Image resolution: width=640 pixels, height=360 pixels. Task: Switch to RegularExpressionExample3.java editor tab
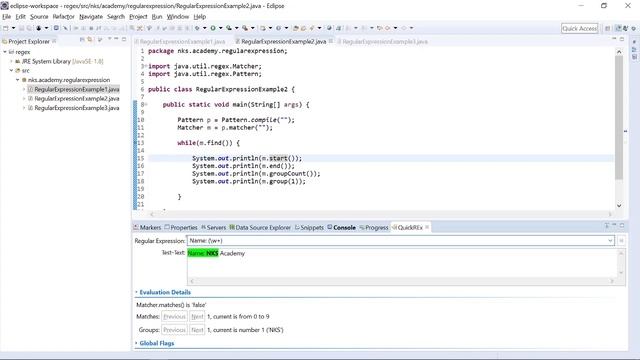click(384, 42)
